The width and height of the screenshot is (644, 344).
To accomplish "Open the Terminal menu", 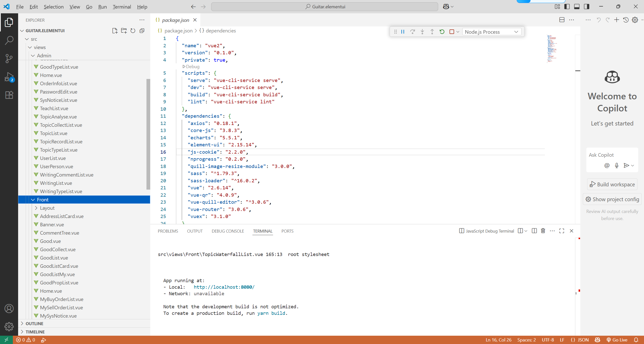I will (x=122, y=7).
